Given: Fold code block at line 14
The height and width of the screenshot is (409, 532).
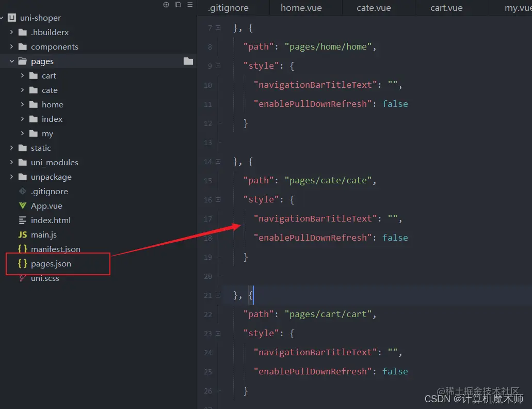Looking at the screenshot, I should pos(218,162).
